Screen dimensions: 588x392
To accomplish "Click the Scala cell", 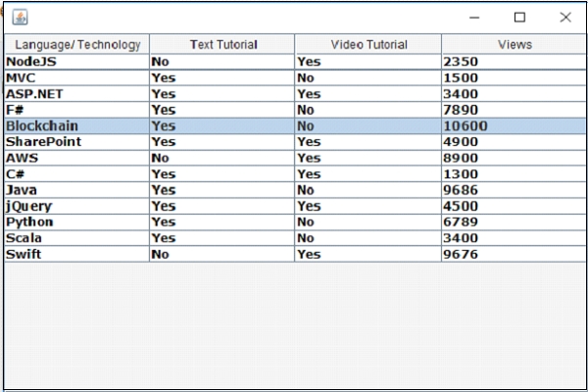I will pyautogui.click(x=76, y=238).
